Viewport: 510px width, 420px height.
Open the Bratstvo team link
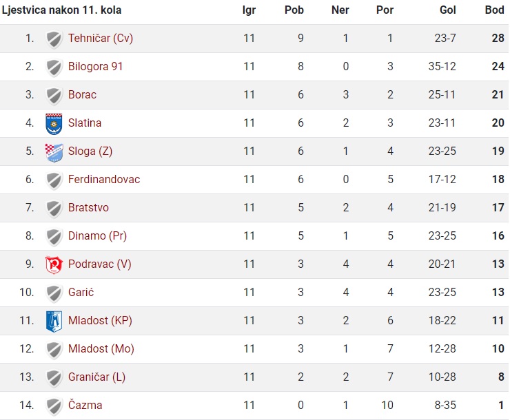88,207
